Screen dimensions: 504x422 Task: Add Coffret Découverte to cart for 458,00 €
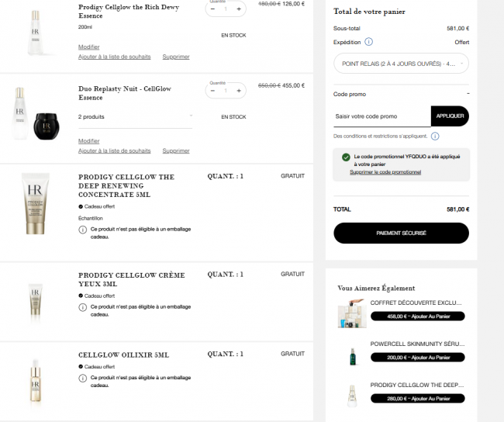coord(417,316)
